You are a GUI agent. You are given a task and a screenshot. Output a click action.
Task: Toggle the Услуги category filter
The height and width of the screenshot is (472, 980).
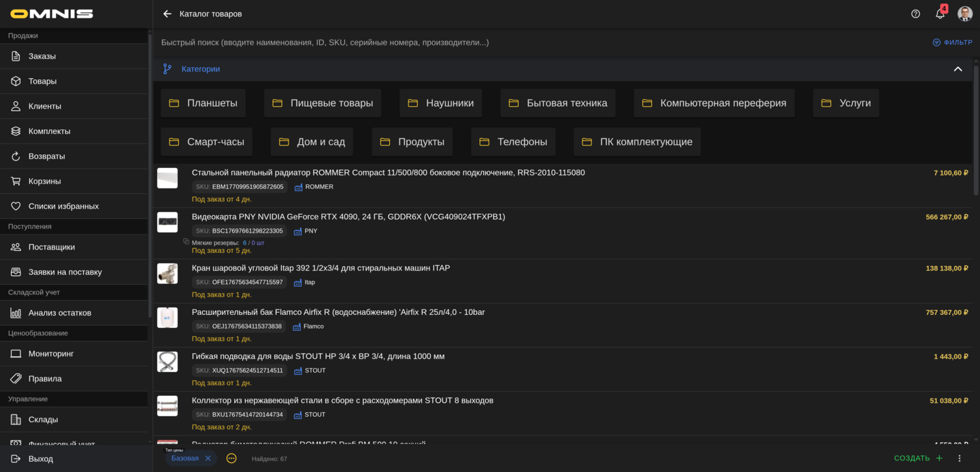click(846, 103)
